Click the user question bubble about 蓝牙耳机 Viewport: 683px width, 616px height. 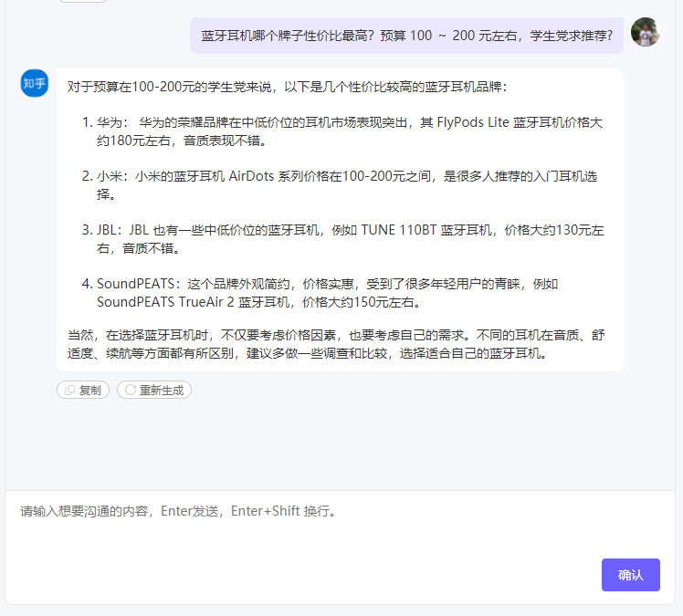click(x=406, y=36)
